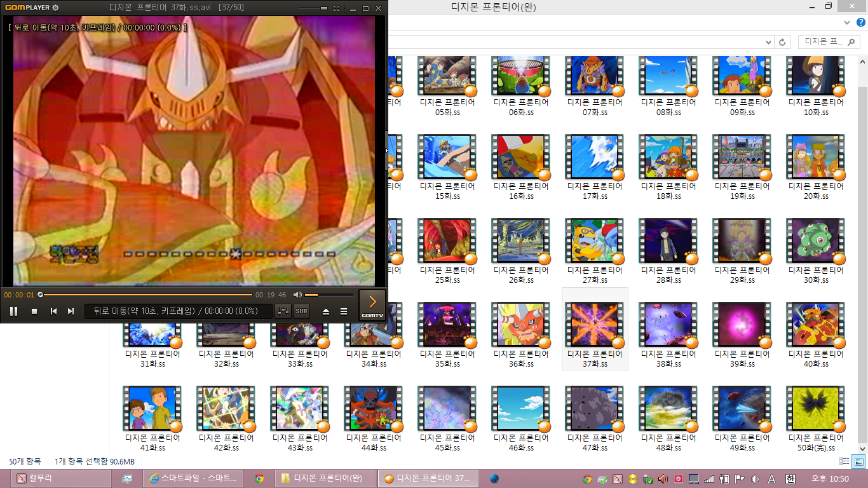Select video 디지몬 프론티어 16화.ss
Image resolution: width=868 pixels, height=488 pixels.
click(x=521, y=167)
